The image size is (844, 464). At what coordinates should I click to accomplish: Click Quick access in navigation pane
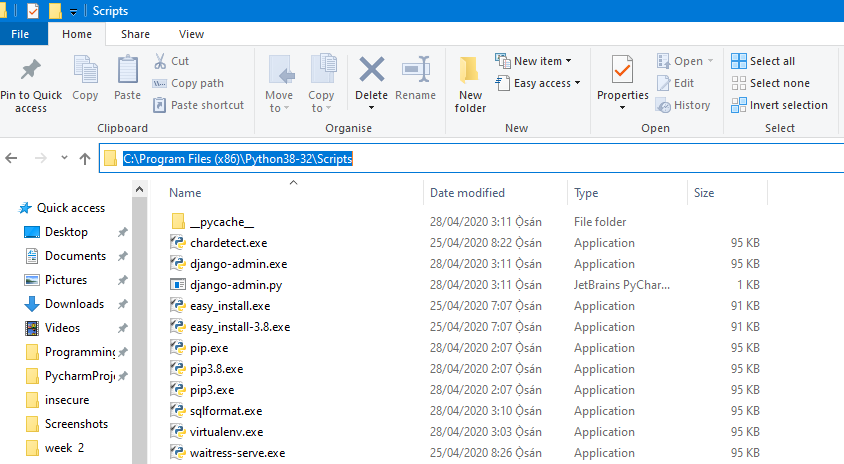click(x=62, y=208)
